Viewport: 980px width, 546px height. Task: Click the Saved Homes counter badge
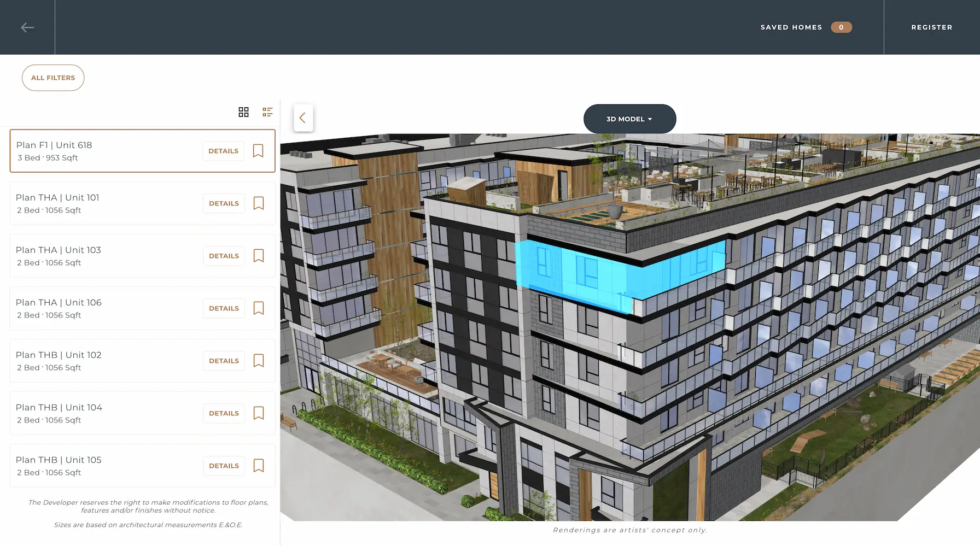pos(841,27)
